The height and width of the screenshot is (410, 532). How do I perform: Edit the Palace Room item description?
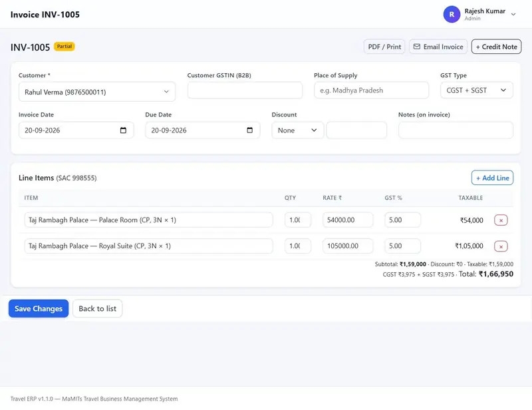tap(148, 220)
